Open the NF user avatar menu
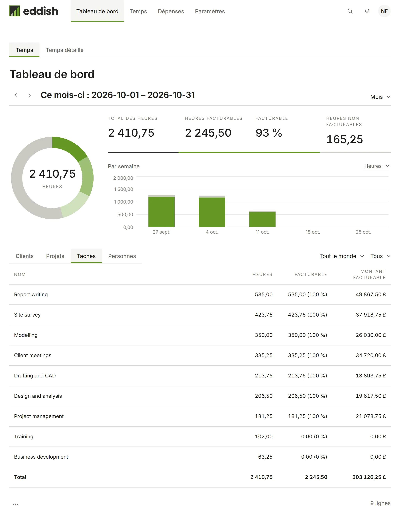The height and width of the screenshot is (532, 400). [384, 11]
